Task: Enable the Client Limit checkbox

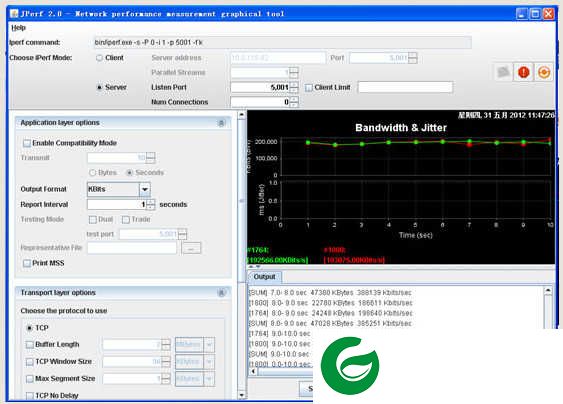Action: click(308, 88)
